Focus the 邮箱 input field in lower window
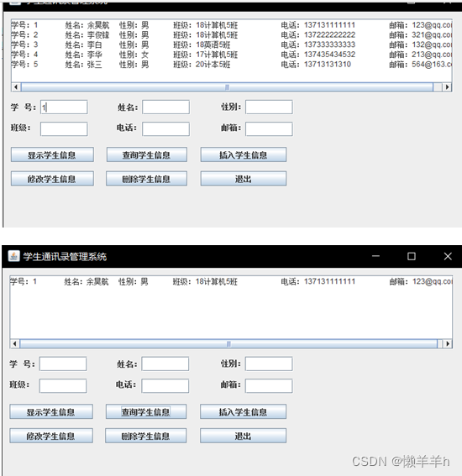This screenshot has width=462, height=476. pos(269,385)
